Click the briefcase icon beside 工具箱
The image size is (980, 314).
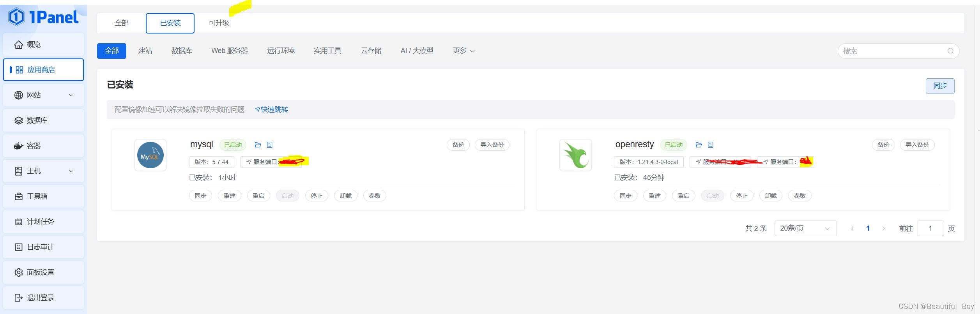(x=18, y=196)
